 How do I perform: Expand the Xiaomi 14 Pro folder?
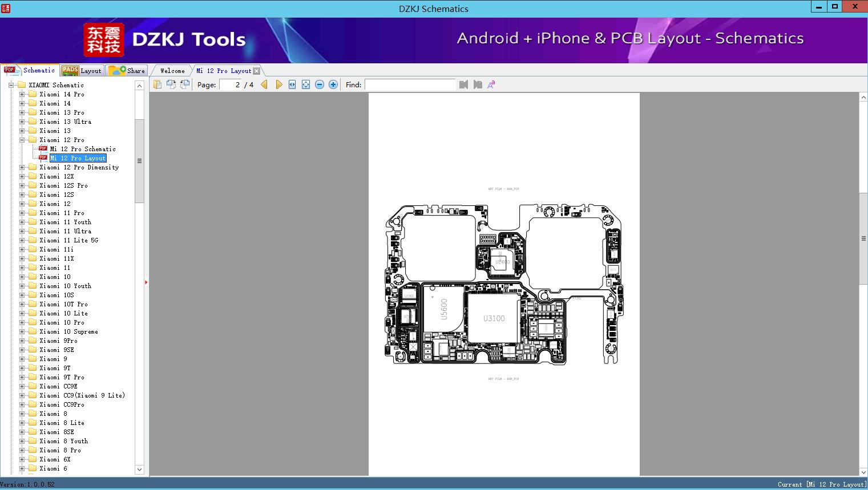tap(22, 94)
